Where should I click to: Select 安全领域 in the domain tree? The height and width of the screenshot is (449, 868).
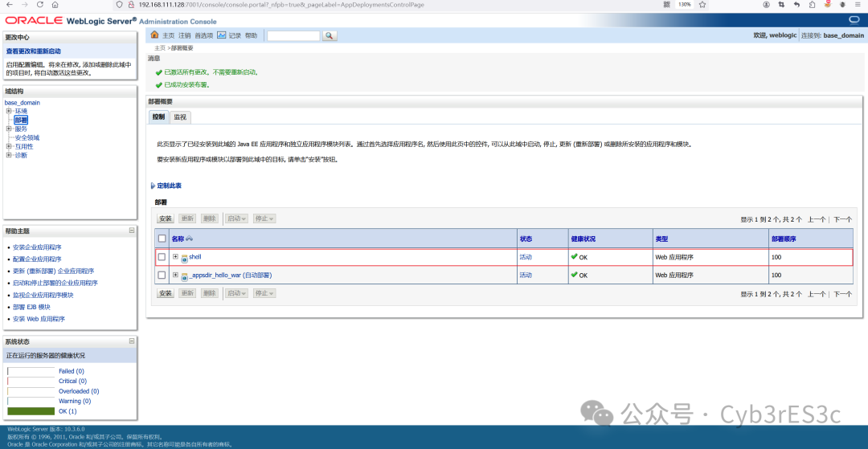pos(27,137)
